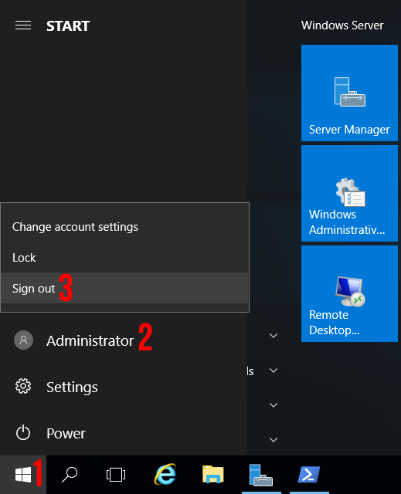The height and width of the screenshot is (494, 401).
Task: Click the Administrator avatar icon
Action: click(23, 340)
